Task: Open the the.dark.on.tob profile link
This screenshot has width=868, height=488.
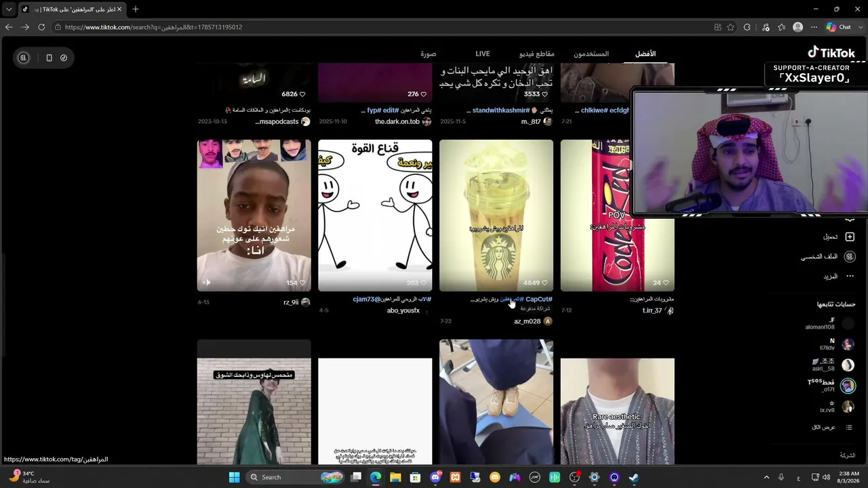Action: (x=397, y=121)
